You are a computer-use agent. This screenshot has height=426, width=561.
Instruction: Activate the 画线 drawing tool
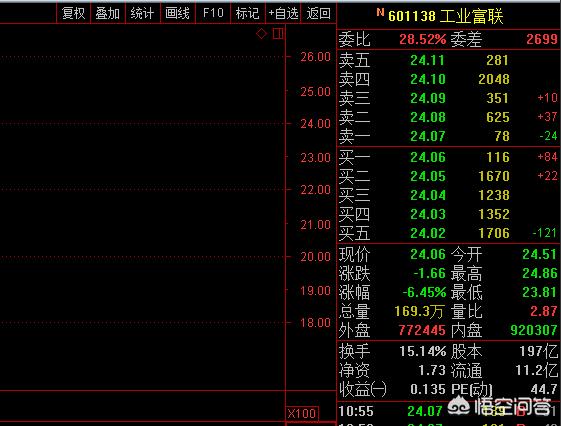coord(177,14)
